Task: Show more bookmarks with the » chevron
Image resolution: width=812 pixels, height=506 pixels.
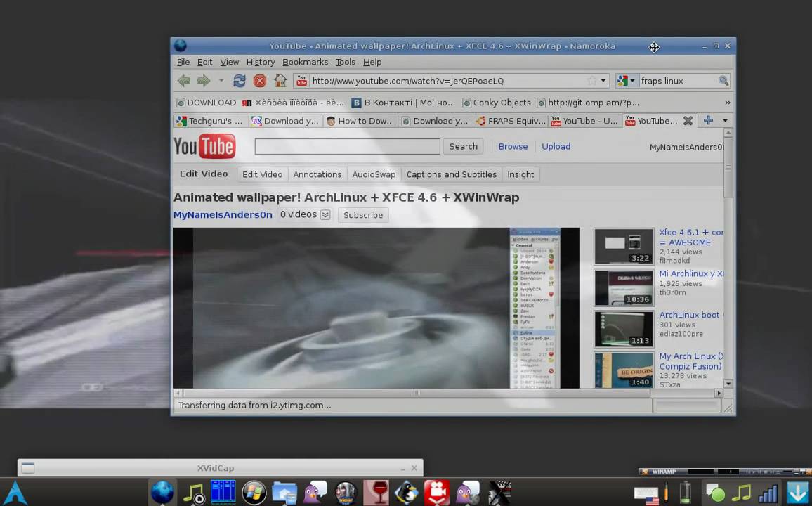Action: pos(728,103)
